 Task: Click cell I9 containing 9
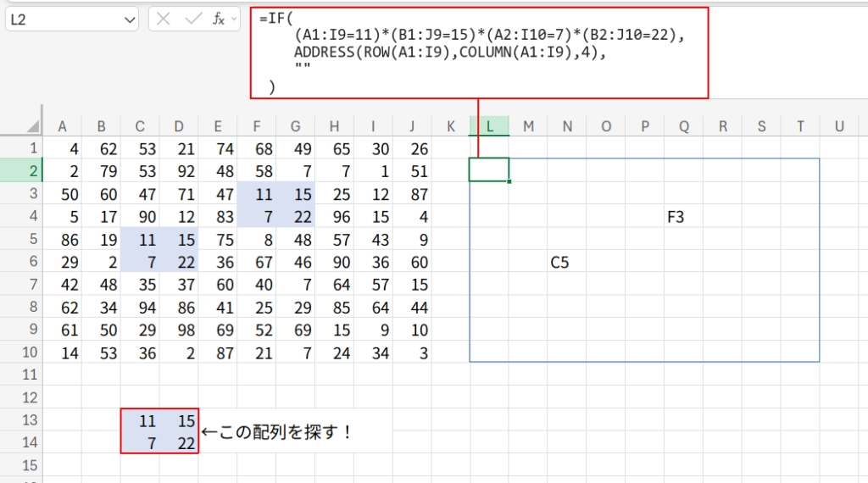pyautogui.click(x=373, y=330)
